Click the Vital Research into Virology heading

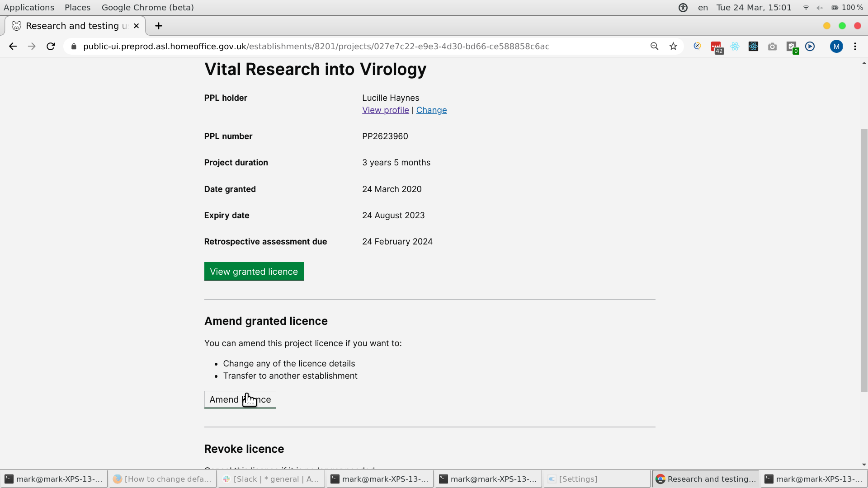click(x=315, y=69)
